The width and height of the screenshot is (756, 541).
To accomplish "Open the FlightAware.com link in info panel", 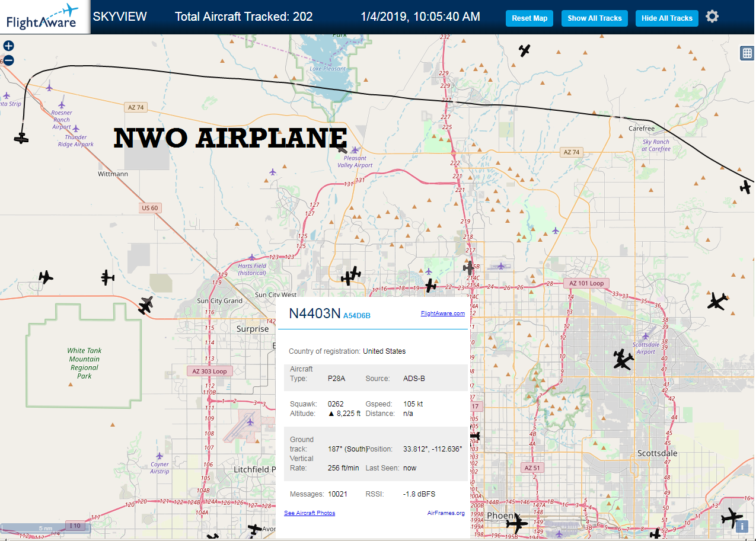I will click(x=443, y=313).
